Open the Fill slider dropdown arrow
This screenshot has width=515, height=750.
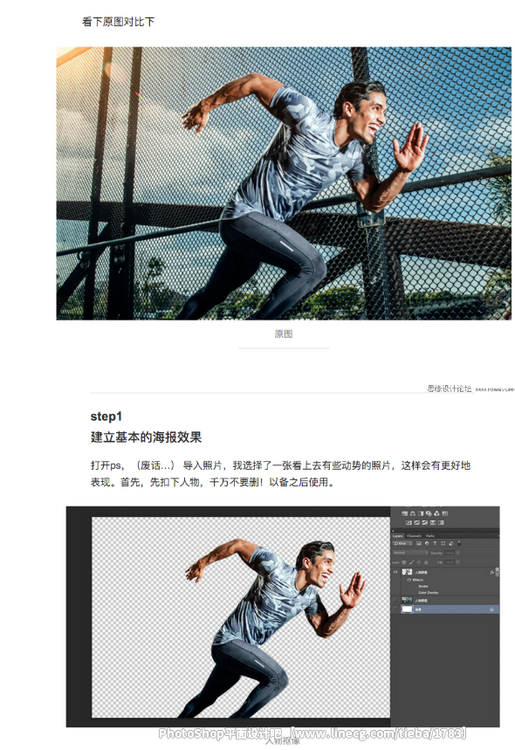pos(458,562)
